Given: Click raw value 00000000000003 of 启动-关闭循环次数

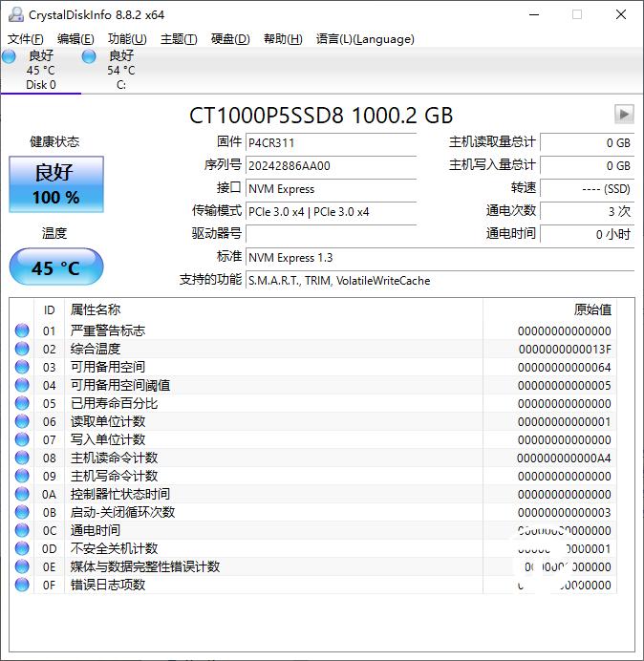Looking at the screenshot, I should pos(565,512).
